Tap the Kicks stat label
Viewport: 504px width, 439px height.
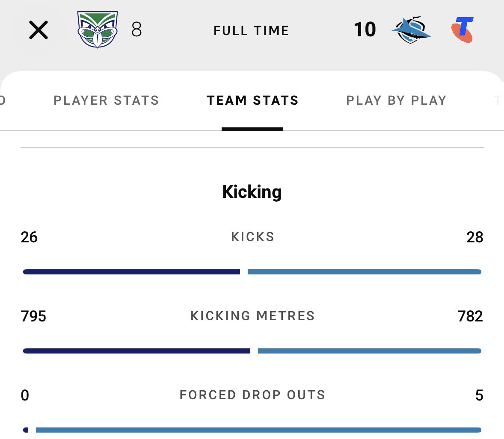click(x=253, y=237)
